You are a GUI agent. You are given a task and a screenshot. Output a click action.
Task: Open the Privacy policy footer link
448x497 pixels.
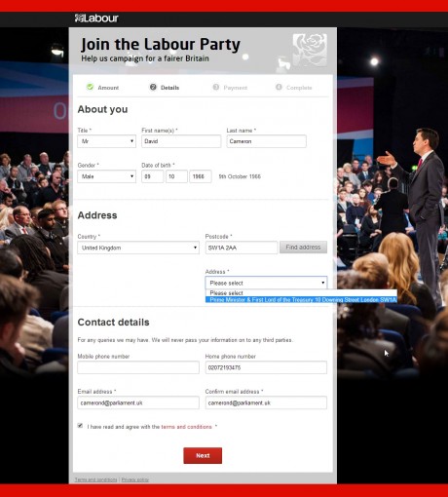click(x=135, y=479)
